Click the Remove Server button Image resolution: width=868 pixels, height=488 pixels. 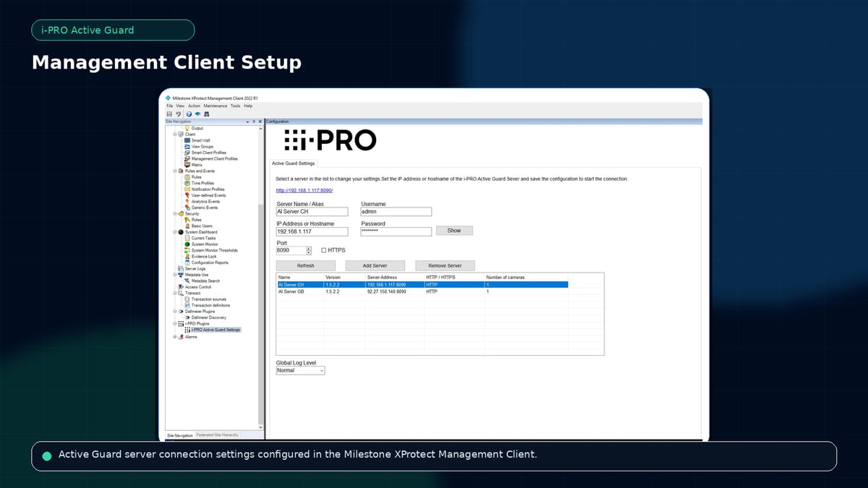[x=445, y=265]
